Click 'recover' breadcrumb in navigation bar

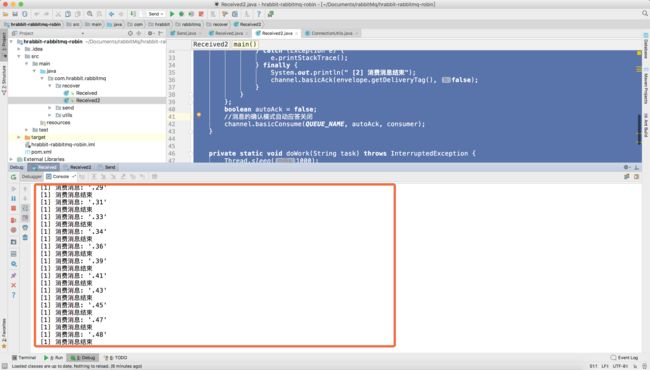(217, 24)
